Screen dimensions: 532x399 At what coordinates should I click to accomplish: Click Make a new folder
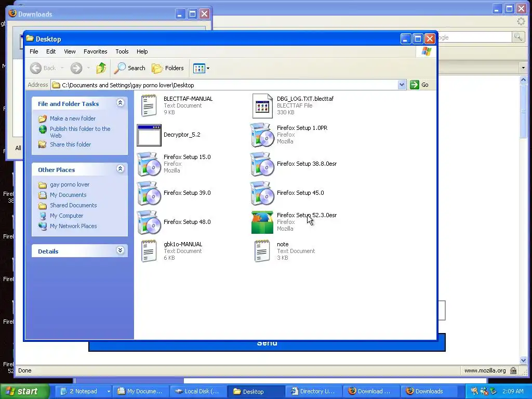73,118
